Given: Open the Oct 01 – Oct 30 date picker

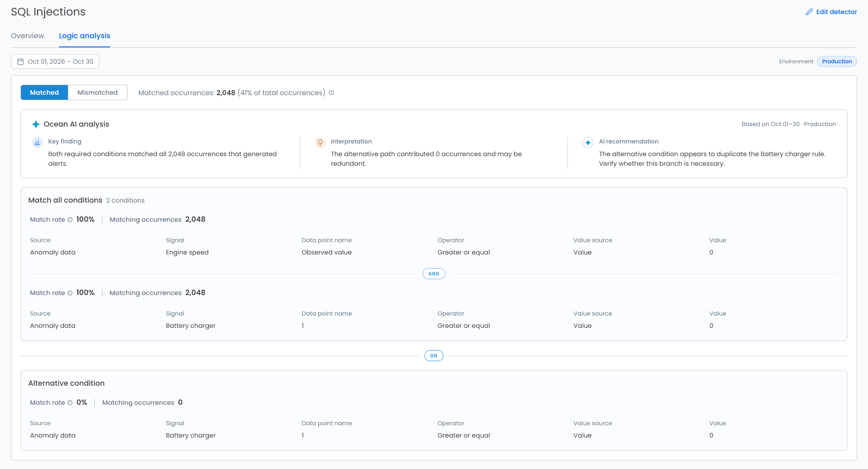Looking at the screenshot, I should [55, 62].
